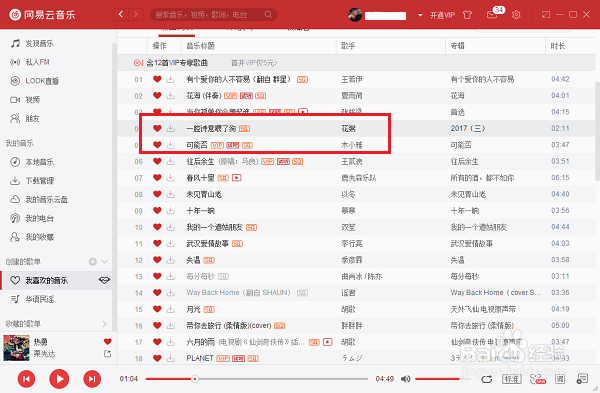Click heartbeat mode icon beside 我喜欢的音乐

point(104,280)
